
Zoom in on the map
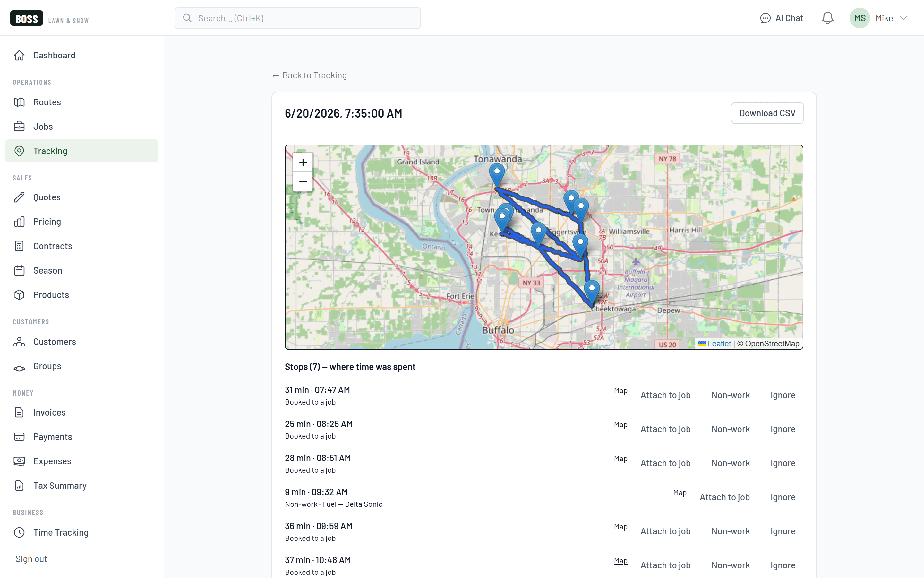pos(303,162)
